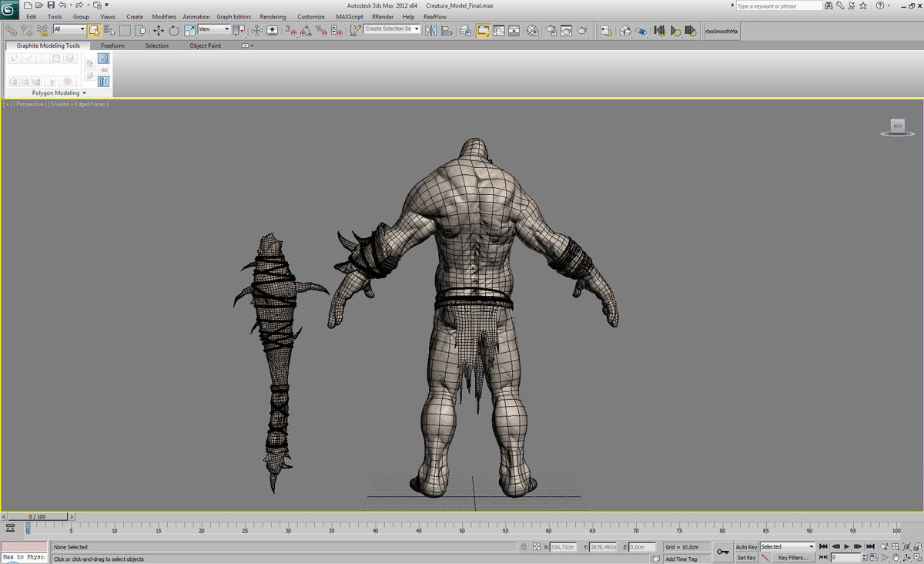Open the Curve Editor from toolbar

click(499, 31)
